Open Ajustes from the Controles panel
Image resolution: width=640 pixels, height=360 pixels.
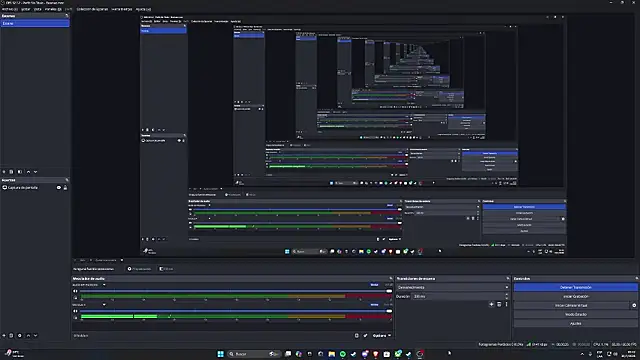576,323
